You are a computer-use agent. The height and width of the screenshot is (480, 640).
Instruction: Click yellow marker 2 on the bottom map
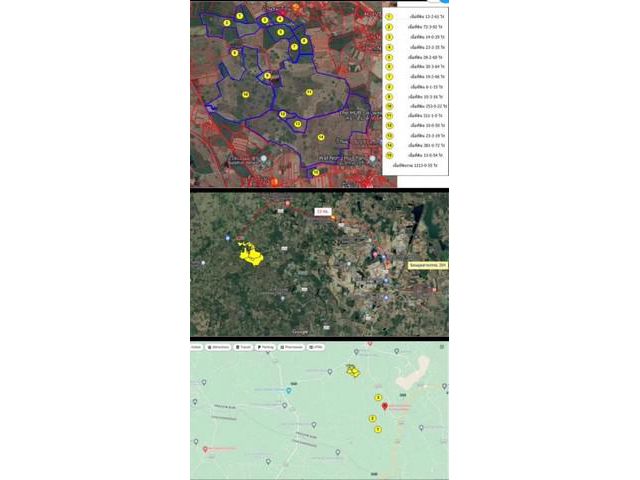pos(372,418)
